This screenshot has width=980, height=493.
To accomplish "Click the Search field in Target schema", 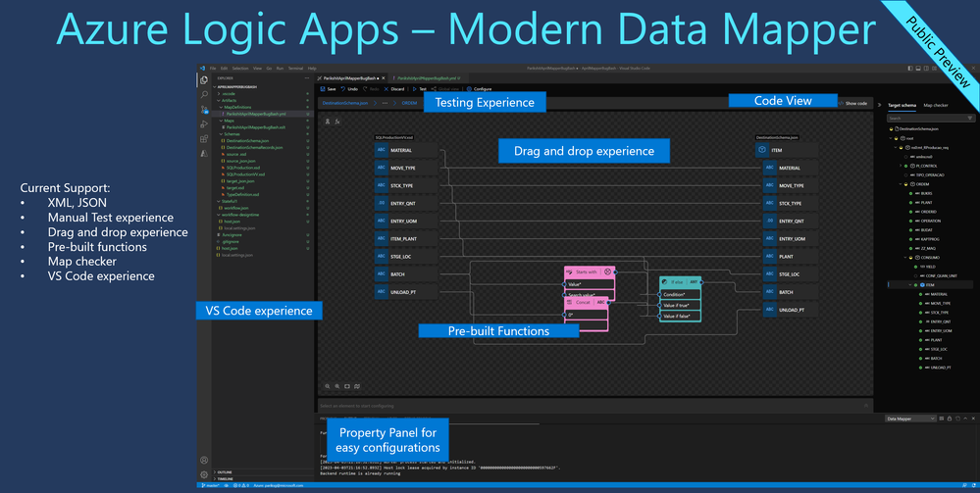I will [x=931, y=118].
